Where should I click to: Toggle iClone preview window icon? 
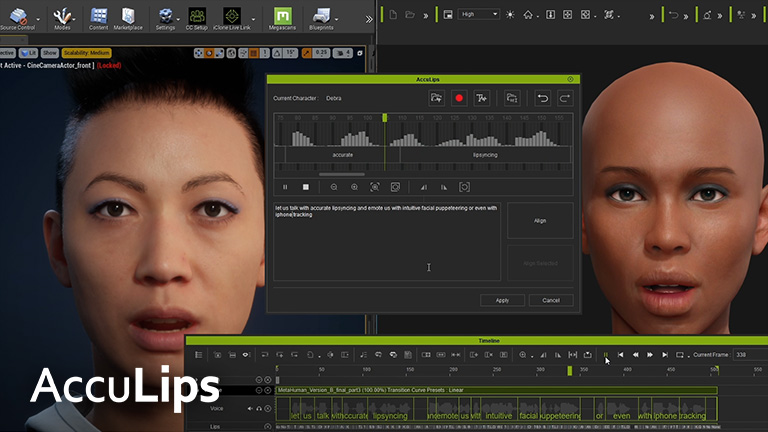448,15
